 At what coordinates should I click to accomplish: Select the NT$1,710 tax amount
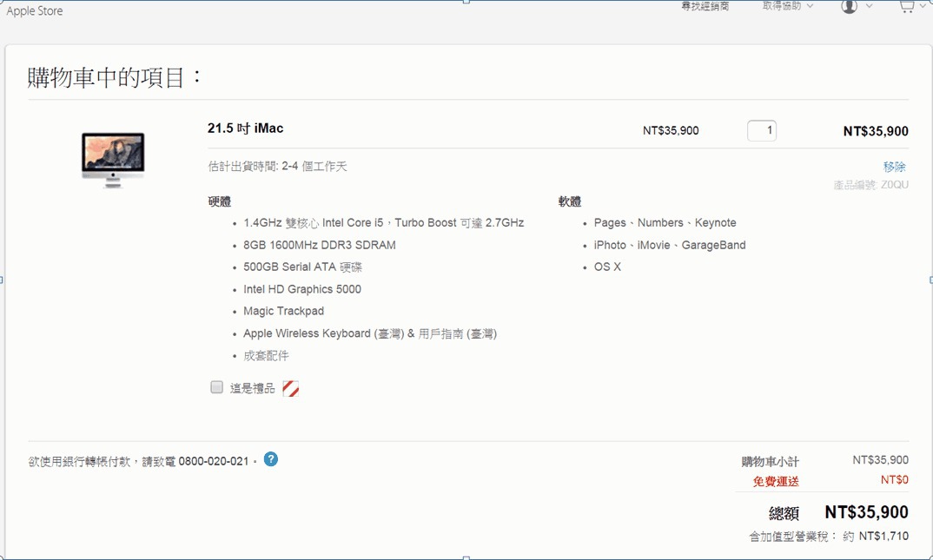[x=883, y=537]
